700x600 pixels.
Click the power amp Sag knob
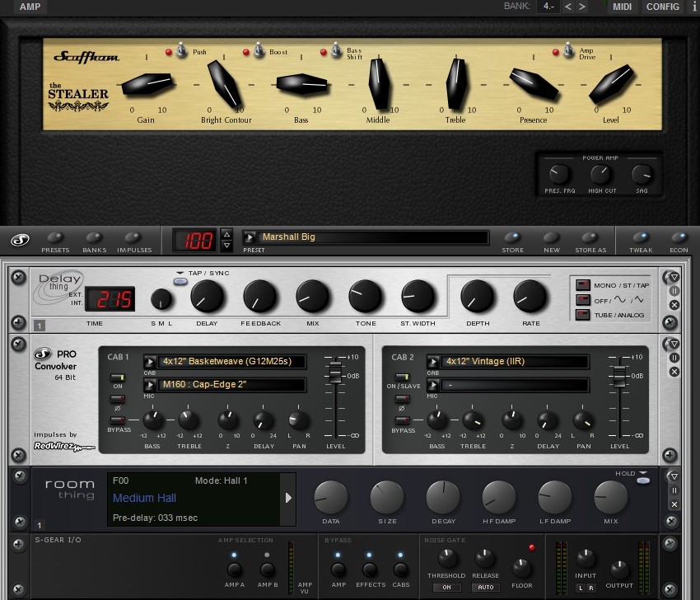642,175
